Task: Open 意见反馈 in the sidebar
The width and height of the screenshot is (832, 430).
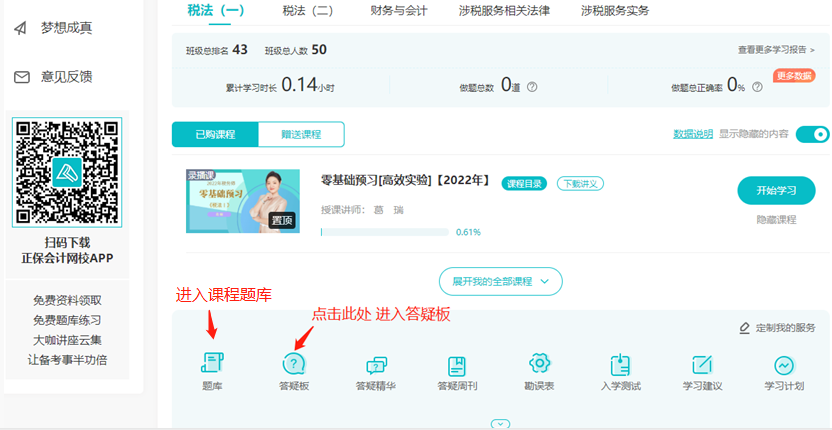Action: click(x=66, y=77)
